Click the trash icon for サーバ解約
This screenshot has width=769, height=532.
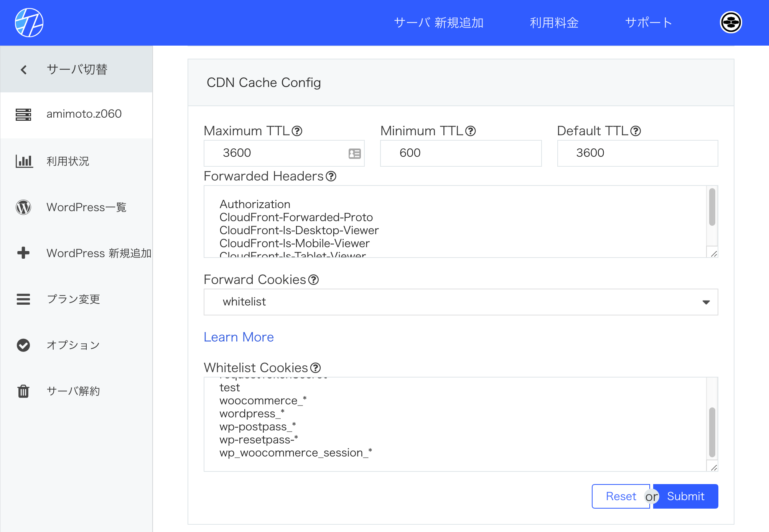coord(23,391)
